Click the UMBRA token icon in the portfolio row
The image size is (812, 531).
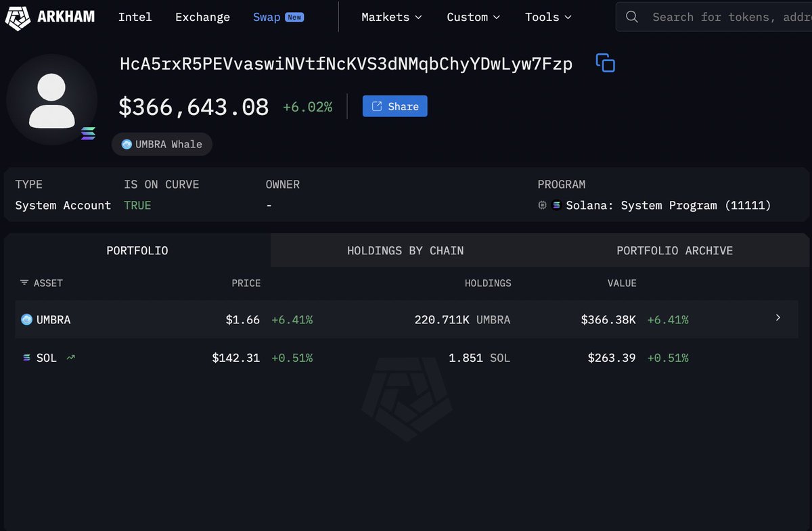point(27,319)
